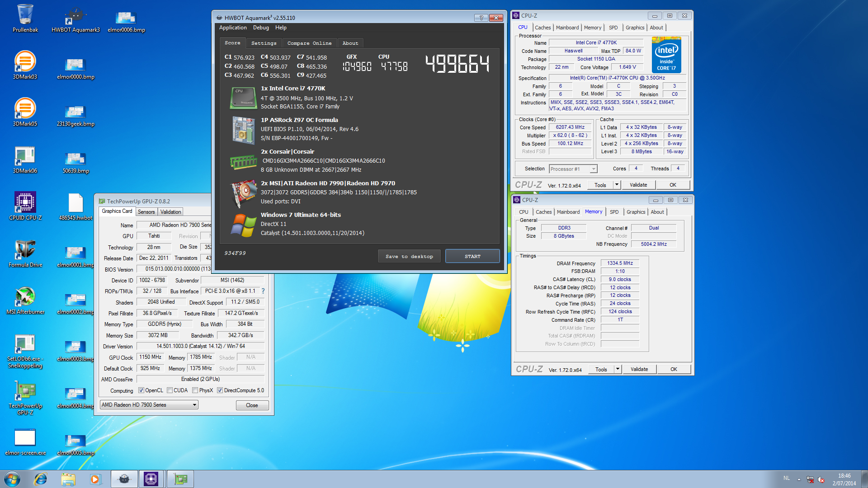Click the Aquamark help question button
Screen dimensions: 868x488
point(481,18)
